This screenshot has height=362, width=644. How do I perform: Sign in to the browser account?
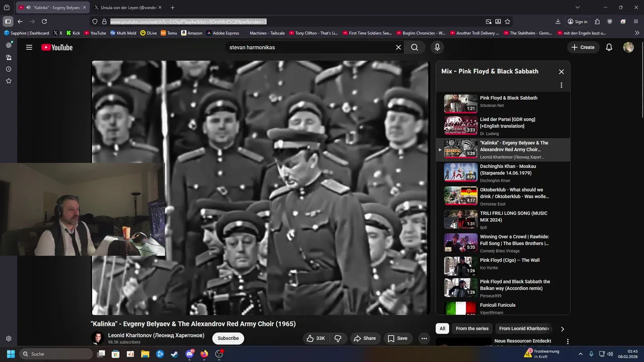click(577, 22)
